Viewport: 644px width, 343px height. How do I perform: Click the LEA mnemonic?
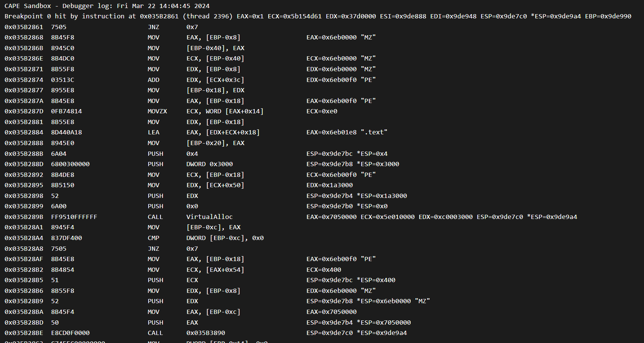click(x=153, y=132)
